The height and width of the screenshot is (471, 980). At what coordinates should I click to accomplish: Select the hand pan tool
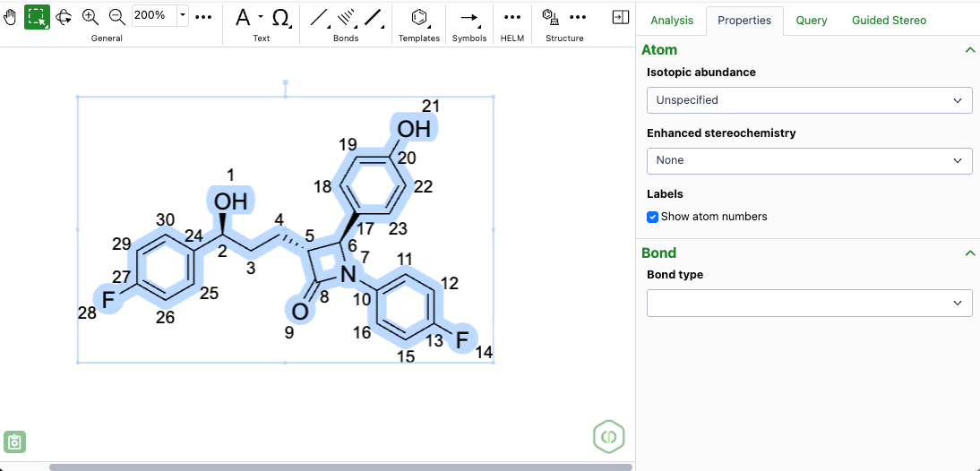coord(11,16)
